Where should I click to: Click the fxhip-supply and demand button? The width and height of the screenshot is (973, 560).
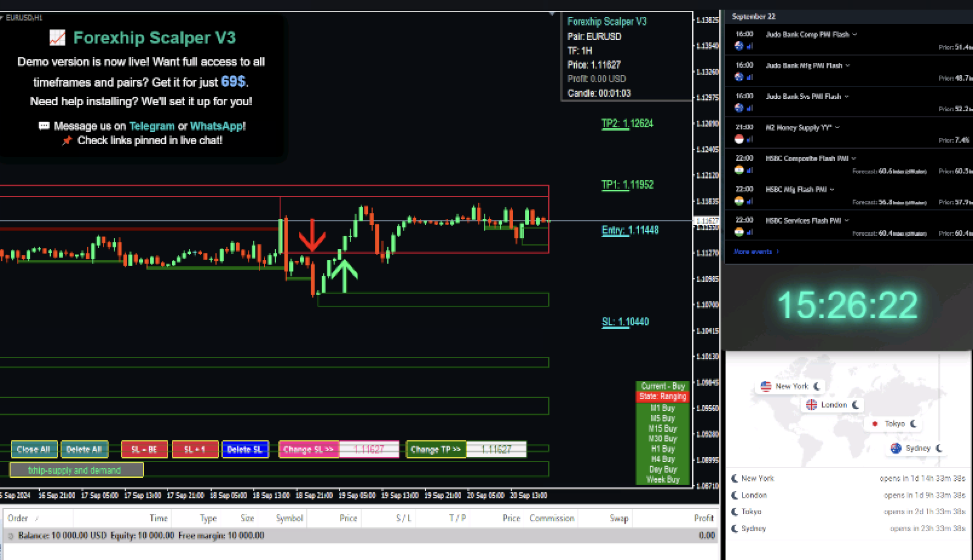[76, 470]
